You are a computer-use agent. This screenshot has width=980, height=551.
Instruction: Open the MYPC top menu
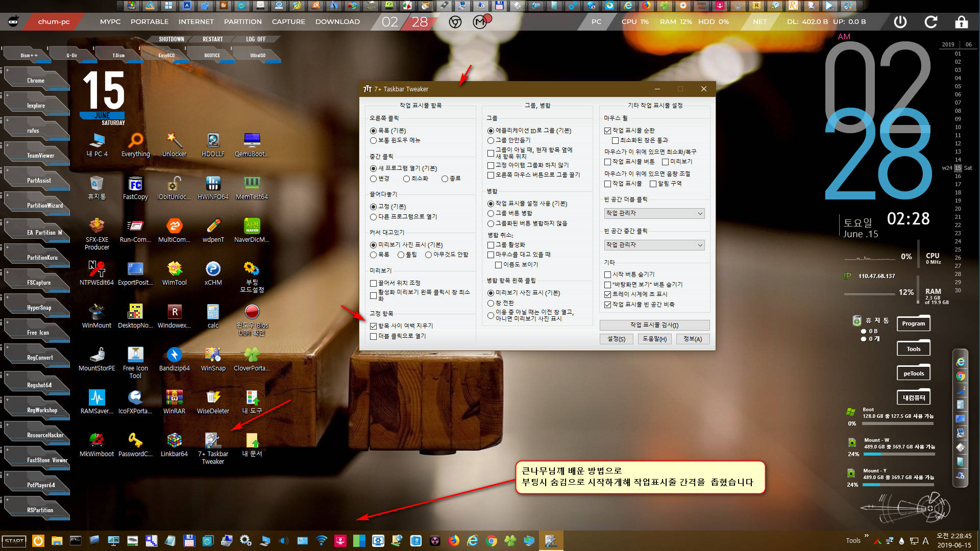(x=110, y=22)
